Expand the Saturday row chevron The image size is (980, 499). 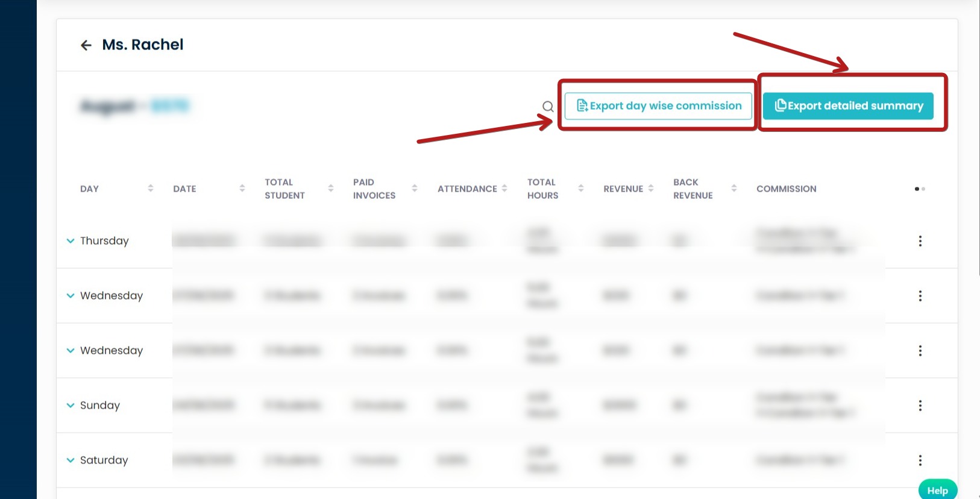point(71,460)
